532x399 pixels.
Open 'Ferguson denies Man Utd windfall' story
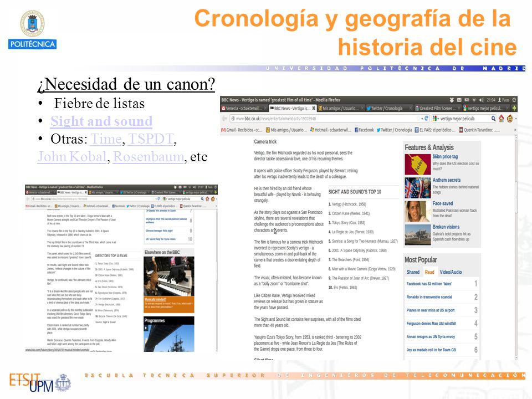(431, 323)
